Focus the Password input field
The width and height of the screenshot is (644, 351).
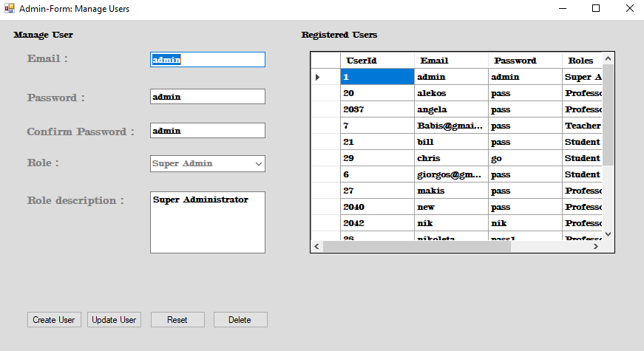(208, 97)
